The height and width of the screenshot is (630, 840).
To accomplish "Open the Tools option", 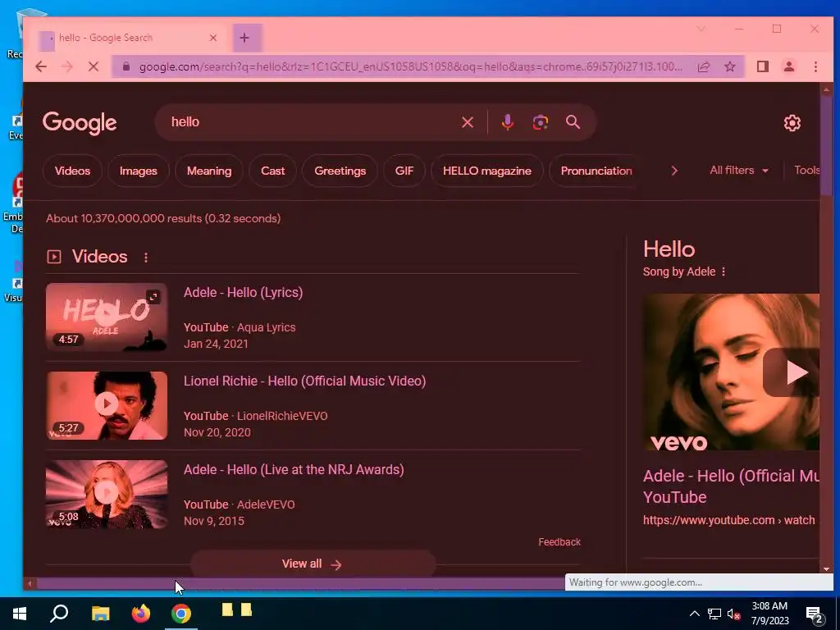I will tap(806, 171).
